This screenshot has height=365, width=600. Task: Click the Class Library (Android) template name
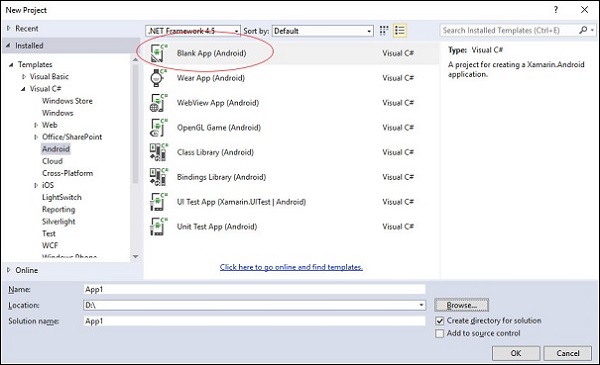215,152
